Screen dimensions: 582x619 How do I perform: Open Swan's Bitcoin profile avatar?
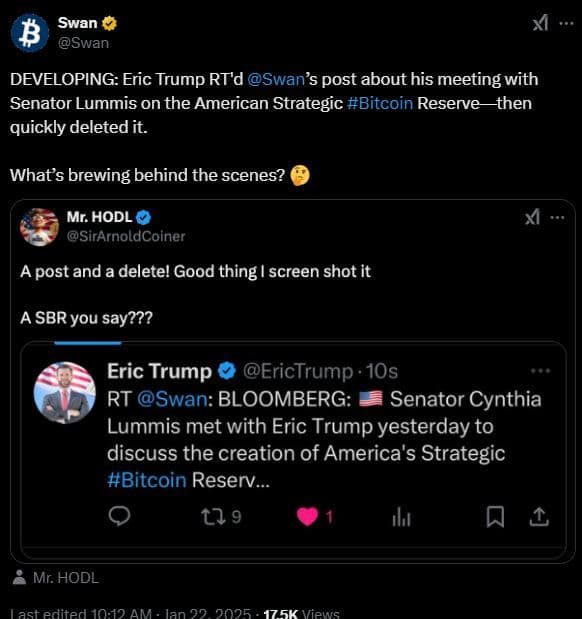[x=30, y=33]
